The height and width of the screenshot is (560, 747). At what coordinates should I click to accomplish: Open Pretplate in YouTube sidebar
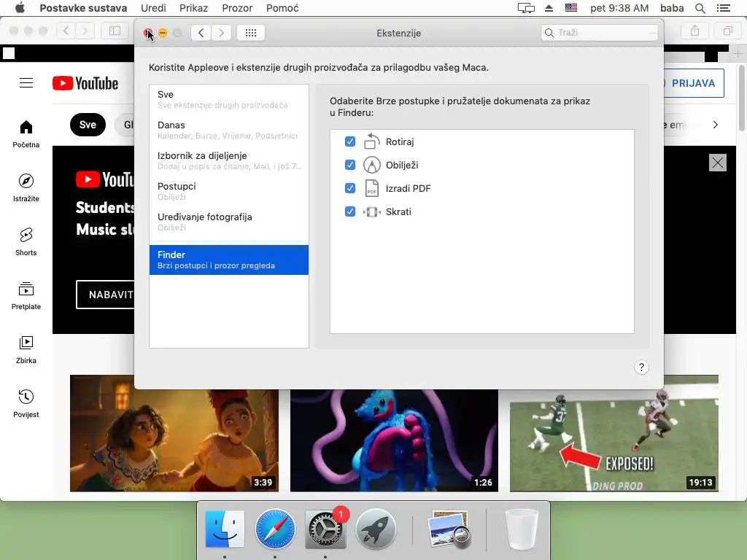pos(26,296)
